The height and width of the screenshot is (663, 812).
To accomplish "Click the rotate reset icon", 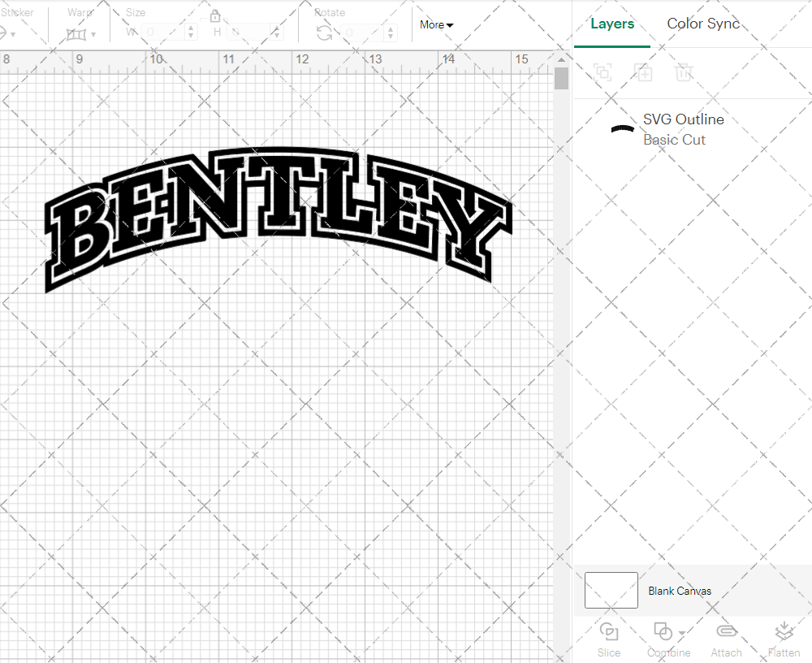I will (x=324, y=31).
